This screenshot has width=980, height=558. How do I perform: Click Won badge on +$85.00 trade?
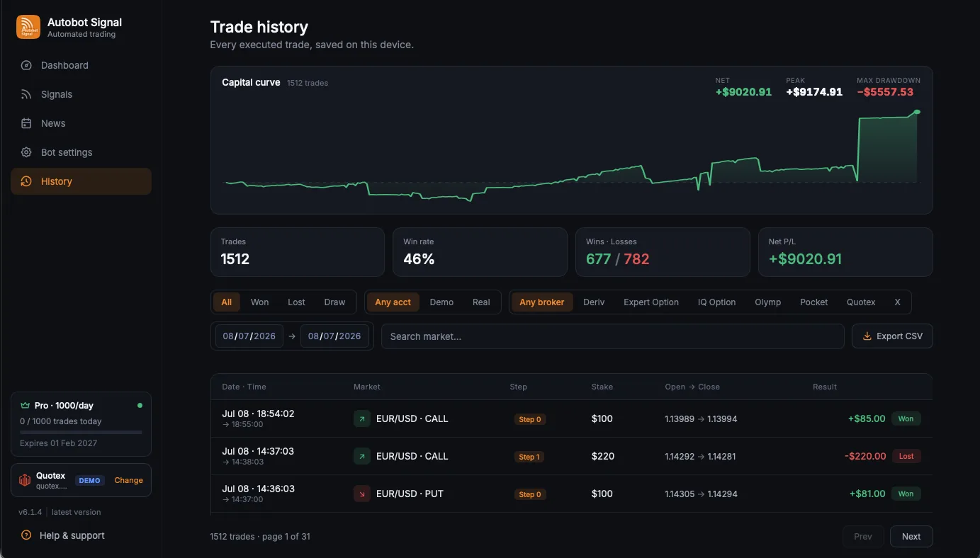click(906, 418)
